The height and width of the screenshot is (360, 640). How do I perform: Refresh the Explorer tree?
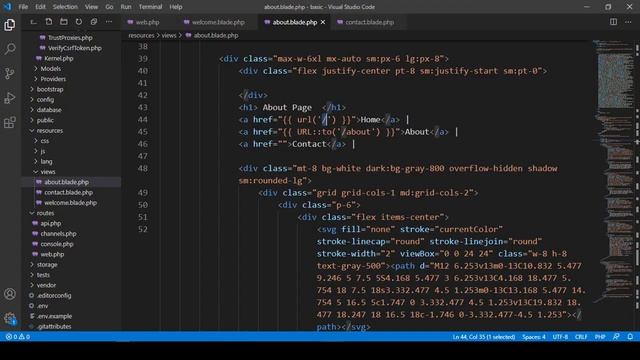pos(79,22)
